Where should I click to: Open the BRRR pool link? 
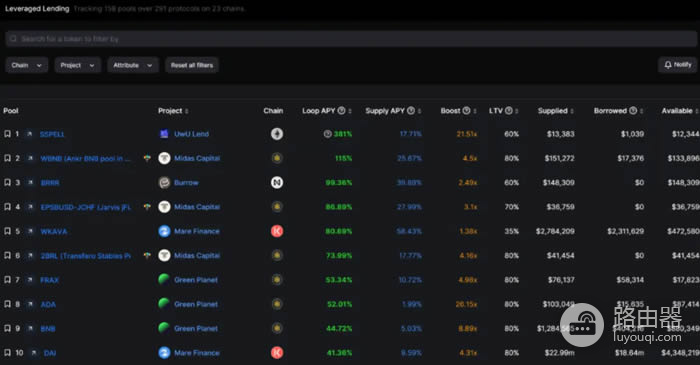(x=50, y=182)
